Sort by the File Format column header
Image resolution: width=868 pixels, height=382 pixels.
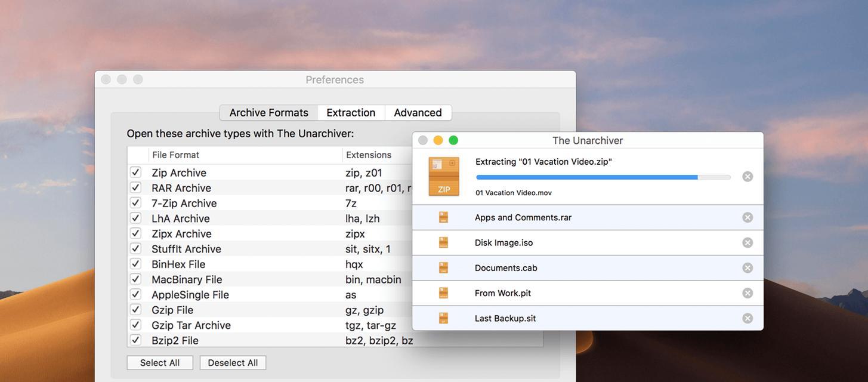[245, 155]
